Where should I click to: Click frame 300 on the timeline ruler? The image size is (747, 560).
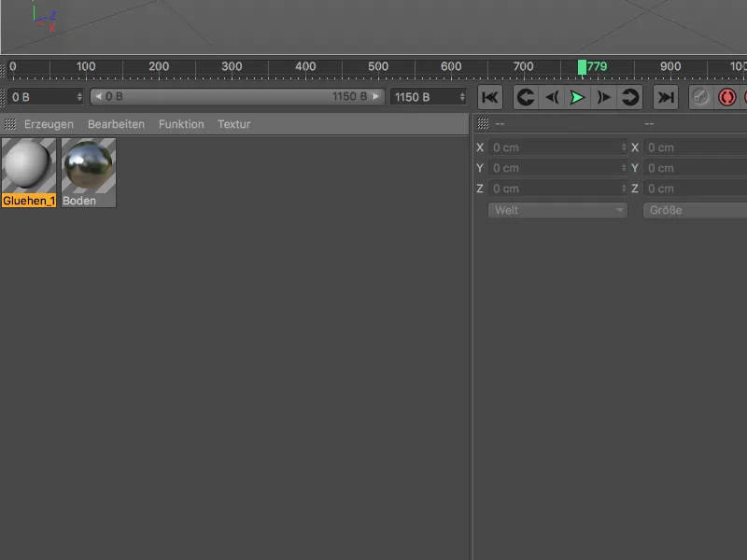232,66
